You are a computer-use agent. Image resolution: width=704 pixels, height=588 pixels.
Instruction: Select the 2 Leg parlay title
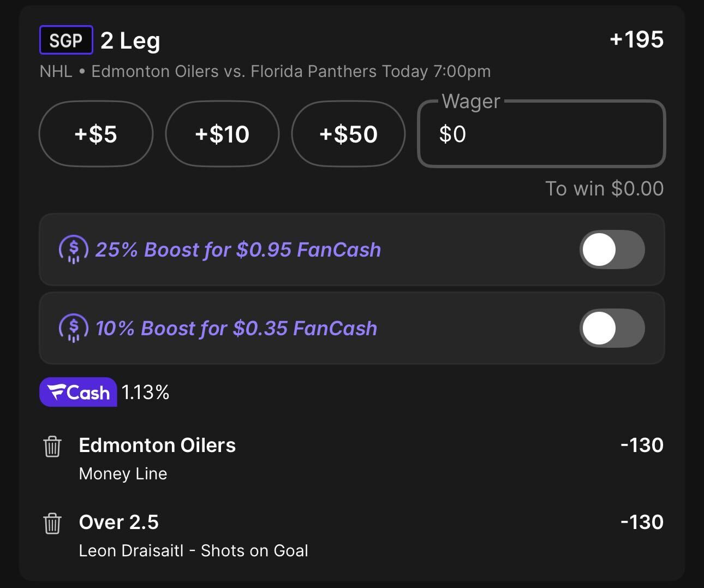click(130, 40)
